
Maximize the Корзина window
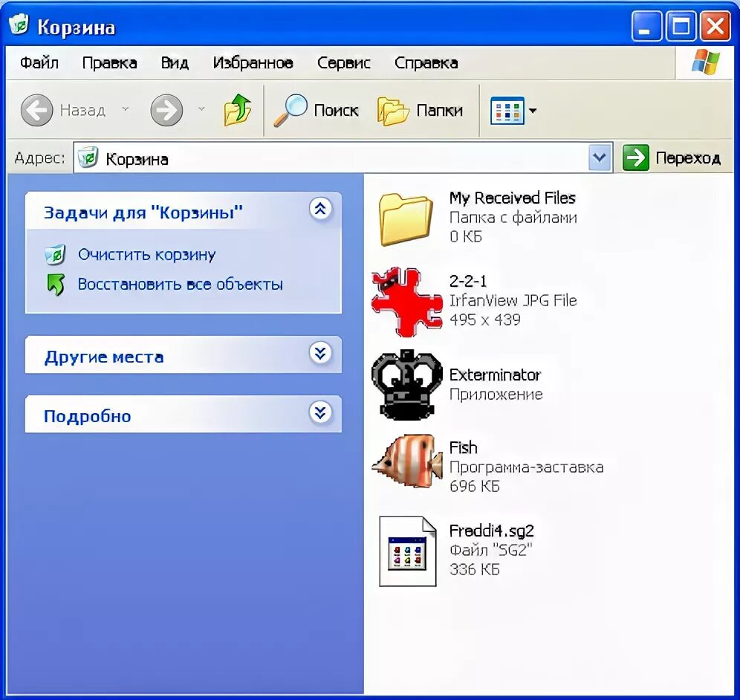click(x=681, y=26)
